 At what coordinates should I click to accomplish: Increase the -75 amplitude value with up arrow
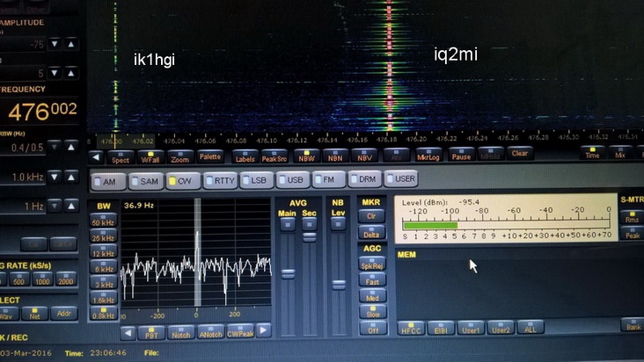(71, 44)
